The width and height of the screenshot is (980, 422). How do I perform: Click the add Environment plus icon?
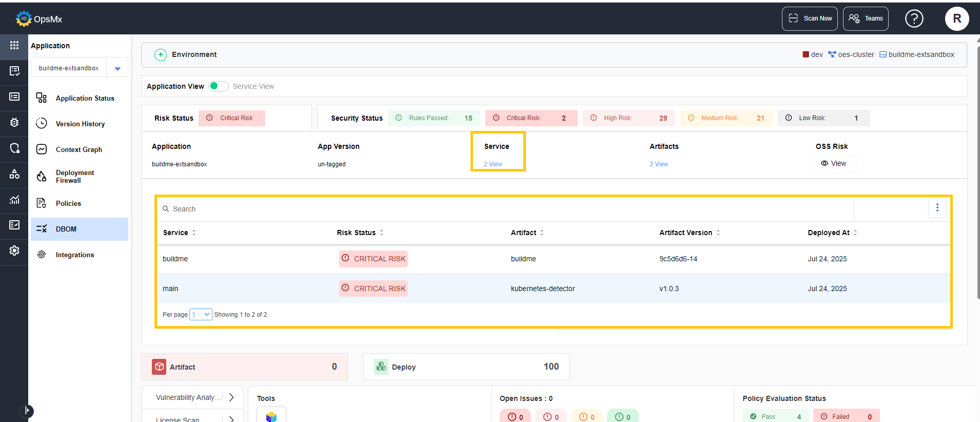tap(161, 55)
